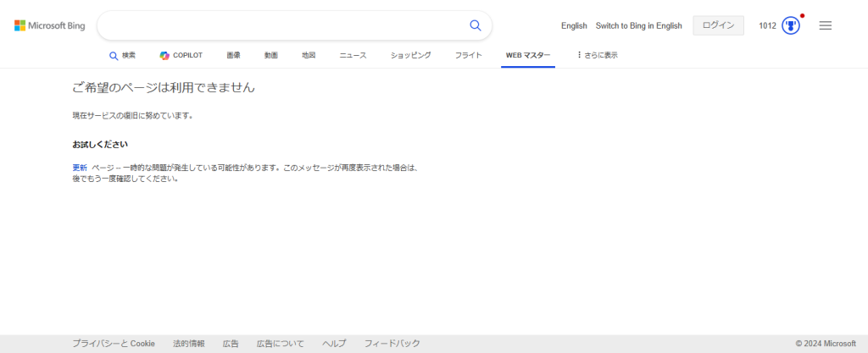Open the Rewards trophy medal icon

coord(791,25)
